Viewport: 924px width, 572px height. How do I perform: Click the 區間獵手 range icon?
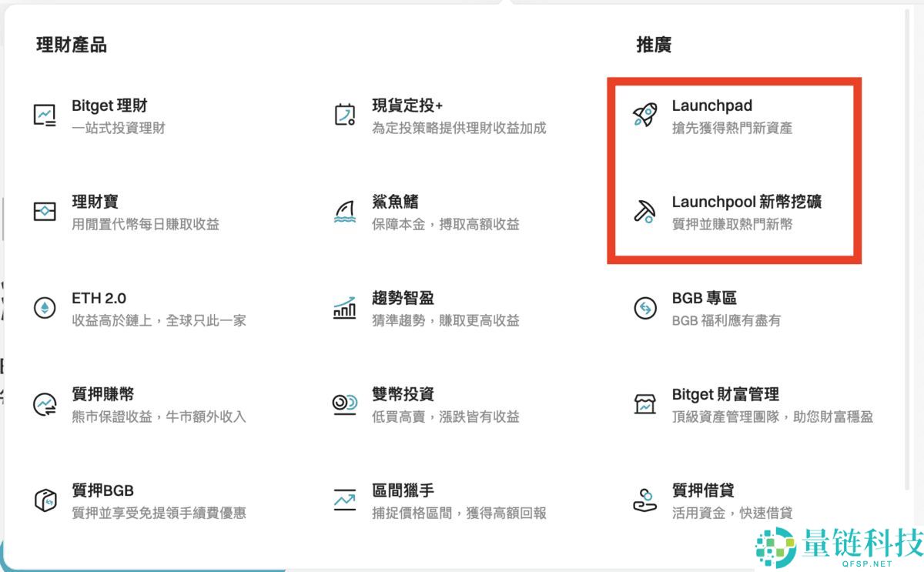click(x=343, y=498)
